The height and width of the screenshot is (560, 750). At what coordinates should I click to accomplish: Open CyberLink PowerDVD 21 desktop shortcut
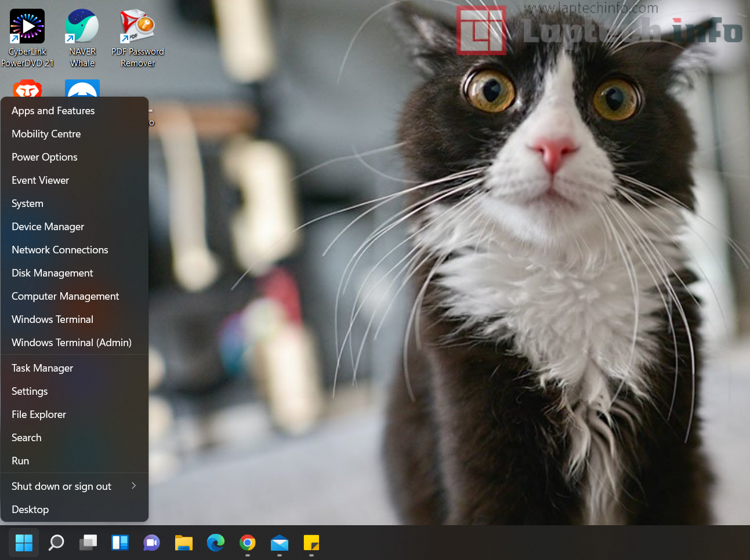[27, 27]
